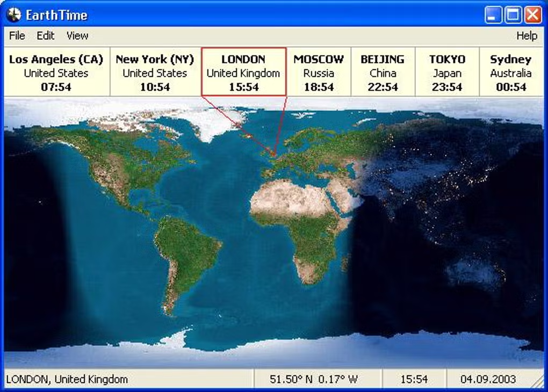Select the BEIJING China clock panel
This screenshot has height=392, width=548.
383,72
